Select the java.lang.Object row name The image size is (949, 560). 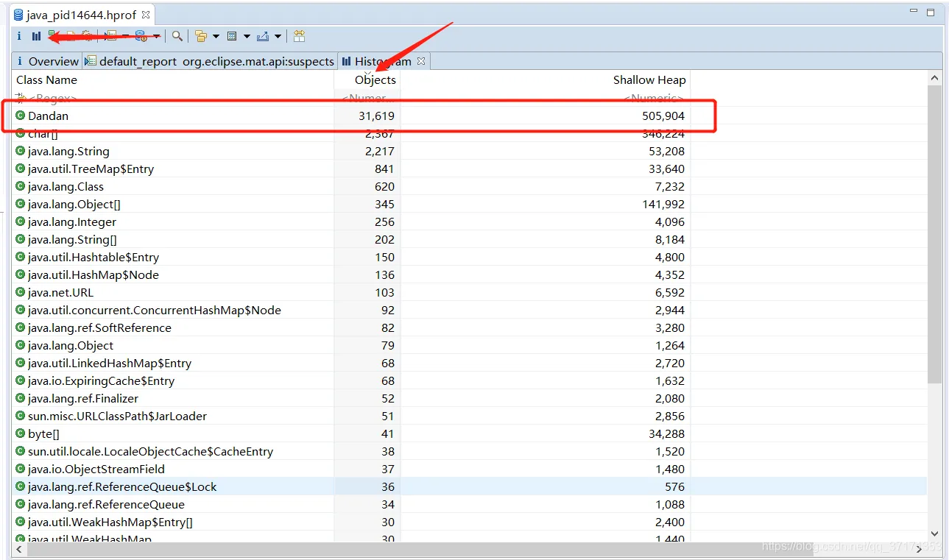[x=71, y=345]
